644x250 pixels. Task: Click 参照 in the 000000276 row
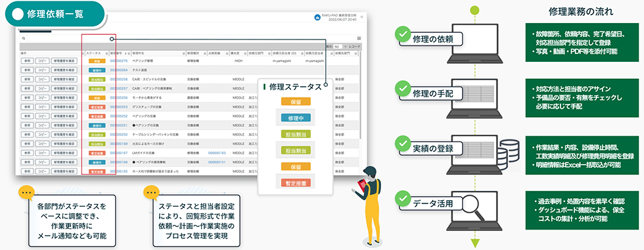point(27,61)
